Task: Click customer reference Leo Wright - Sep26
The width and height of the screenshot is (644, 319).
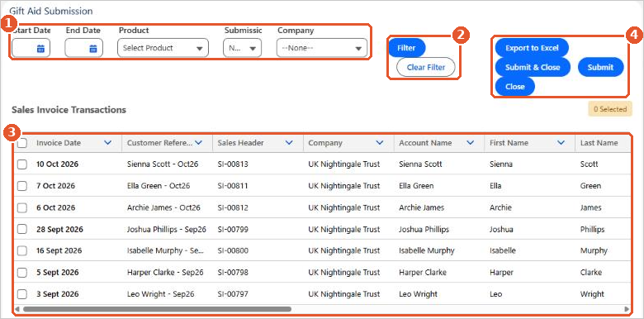Action: click(x=161, y=294)
